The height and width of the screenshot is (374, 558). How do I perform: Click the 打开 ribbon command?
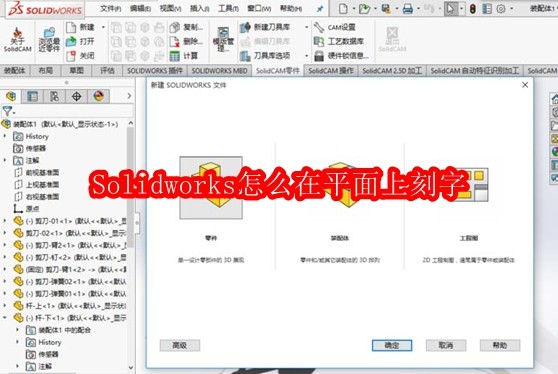(x=81, y=41)
